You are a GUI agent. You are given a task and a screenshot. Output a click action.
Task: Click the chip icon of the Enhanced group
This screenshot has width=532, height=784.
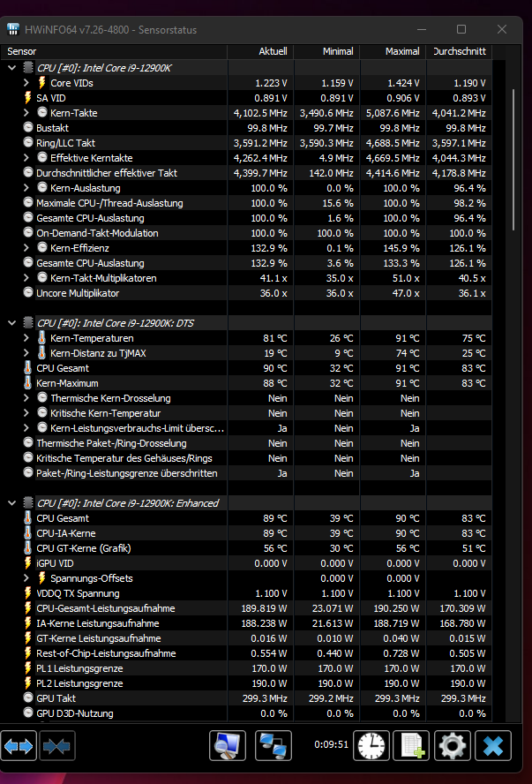pyautogui.click(x=28, y=502)
